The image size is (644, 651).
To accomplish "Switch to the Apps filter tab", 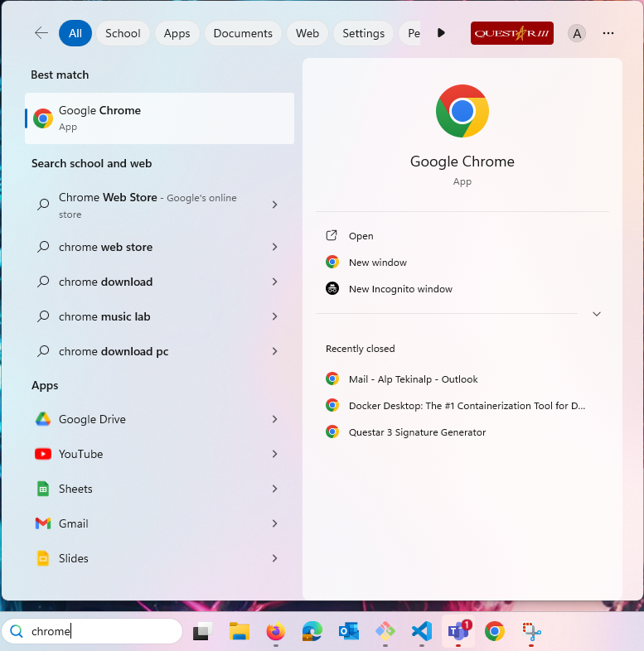I will (x=177, y=33).
